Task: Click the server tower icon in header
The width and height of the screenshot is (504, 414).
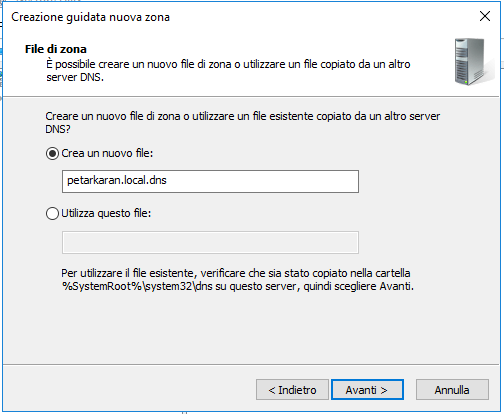Action: click(x=474, y=62)
